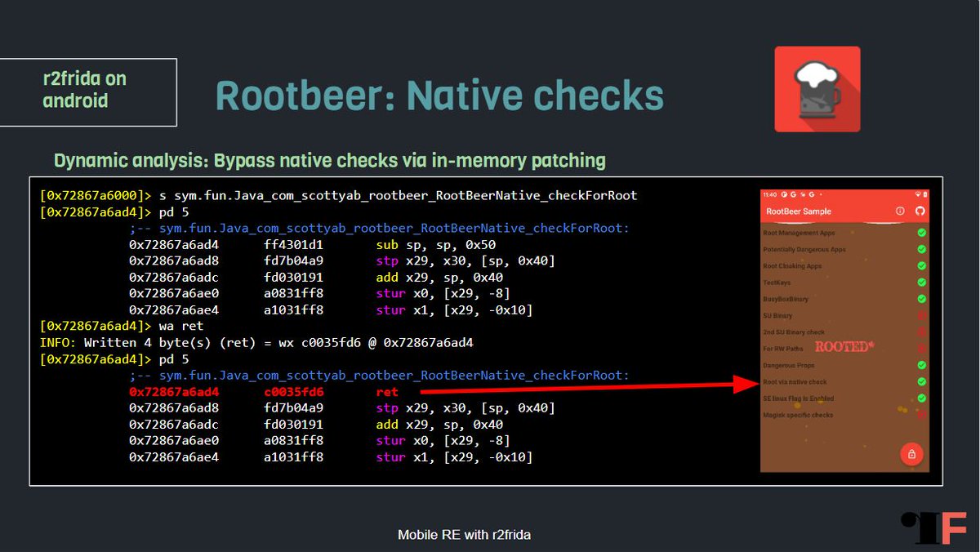
Task: Click green check icon for Root Management Apps
Action: pyautogui.click(x=921, y=233)
